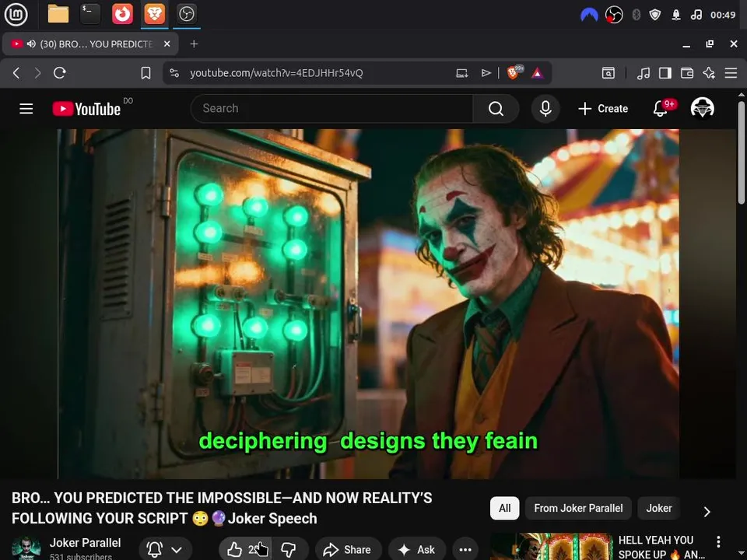Go to the YouTube home logo

(x=86, y=109)
